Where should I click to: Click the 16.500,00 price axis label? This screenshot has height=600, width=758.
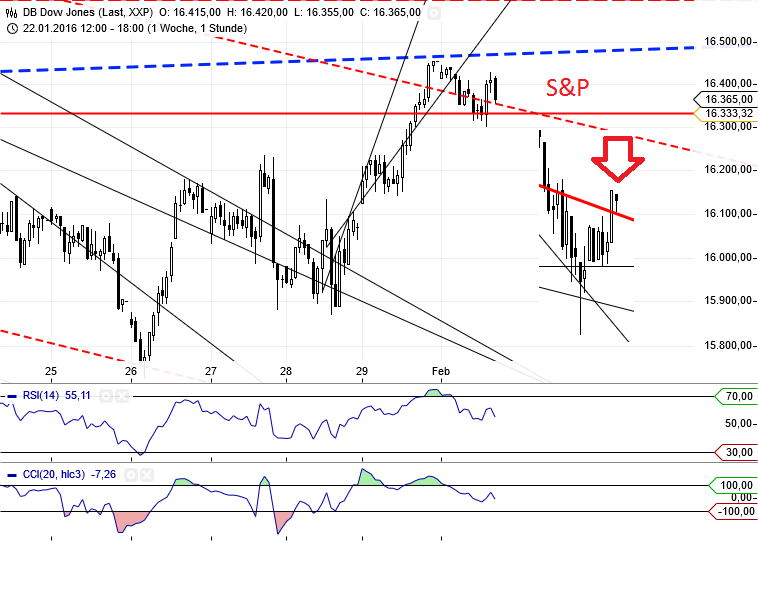click(728, 42)
